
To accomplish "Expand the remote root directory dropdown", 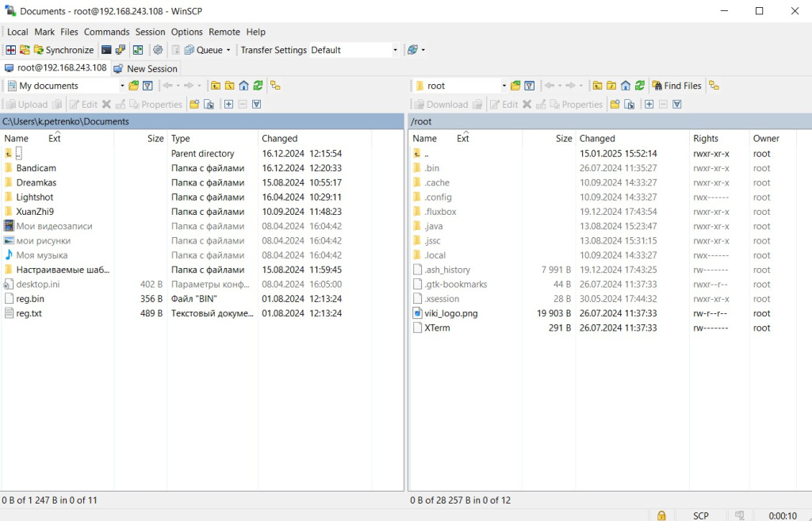I will click(504, 86).
